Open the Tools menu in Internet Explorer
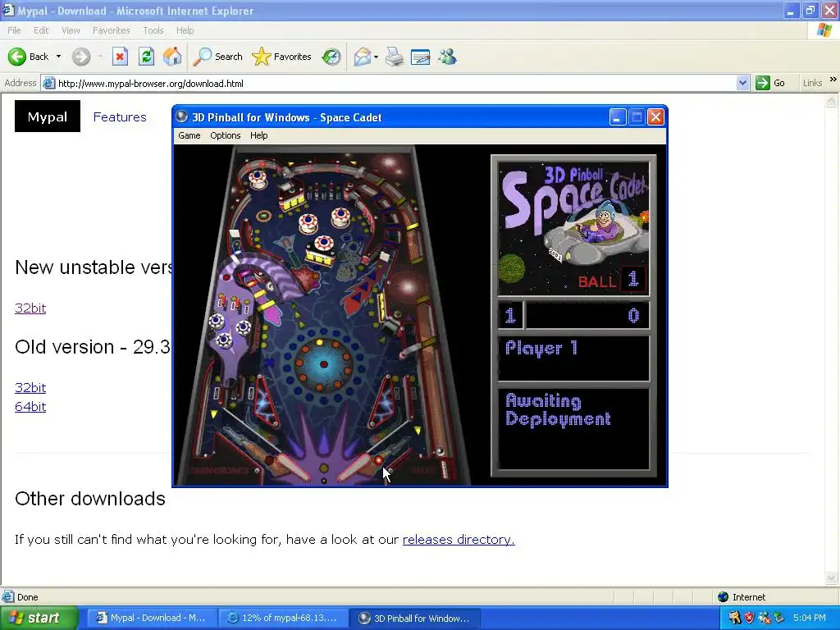The image size is (840, 630). click(x=153, y=30)
